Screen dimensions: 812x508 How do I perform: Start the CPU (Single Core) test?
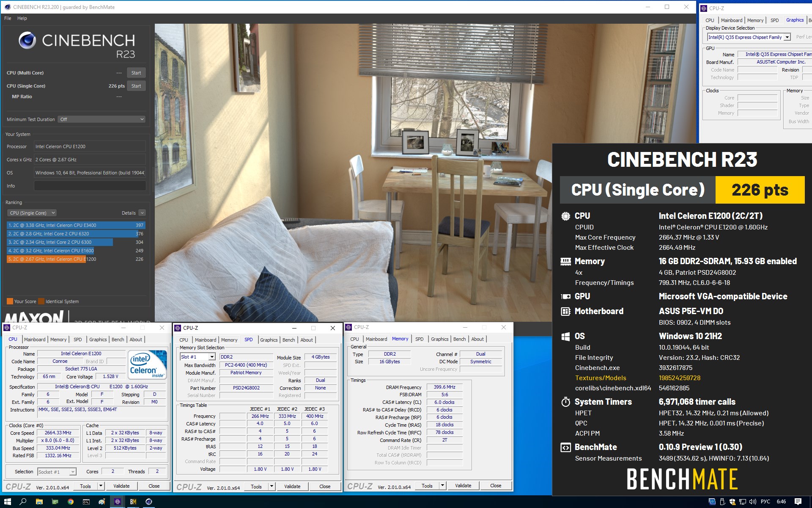pos(136,86)
